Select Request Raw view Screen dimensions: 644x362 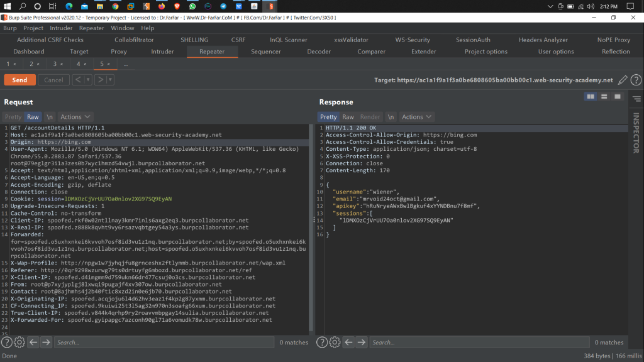click(33, 117)
